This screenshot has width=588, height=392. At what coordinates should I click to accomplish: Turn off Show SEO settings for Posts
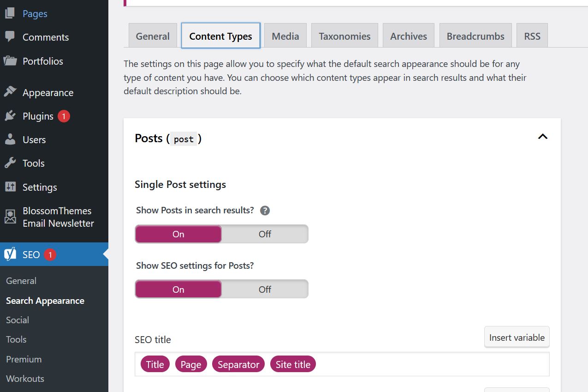[x=265, y=289]
